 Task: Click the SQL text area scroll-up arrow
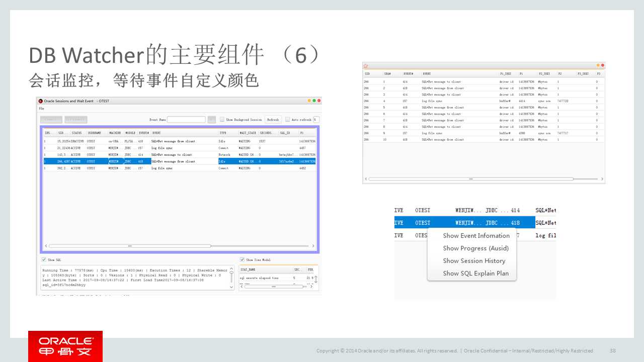(x=231, y=268)
